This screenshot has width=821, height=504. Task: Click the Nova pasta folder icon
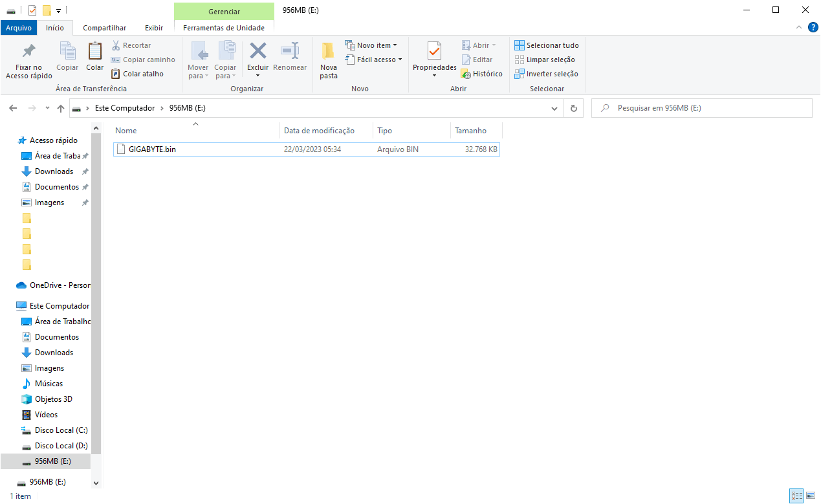click(329, 51)
